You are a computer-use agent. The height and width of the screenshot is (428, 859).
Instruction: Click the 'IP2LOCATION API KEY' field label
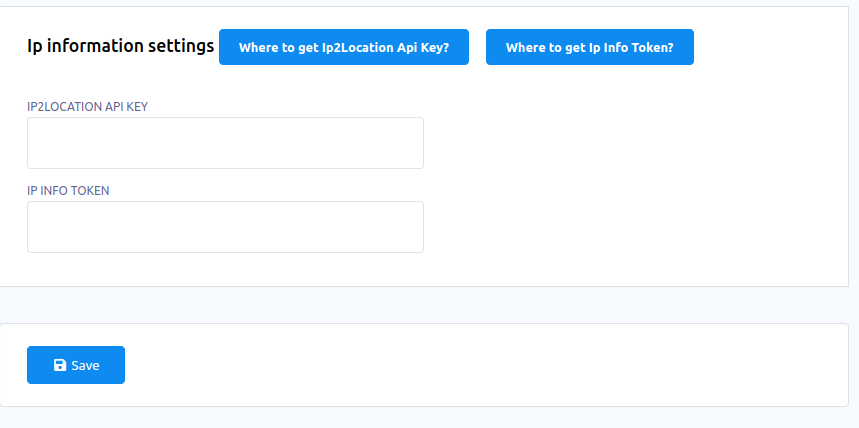coord(88,105)
